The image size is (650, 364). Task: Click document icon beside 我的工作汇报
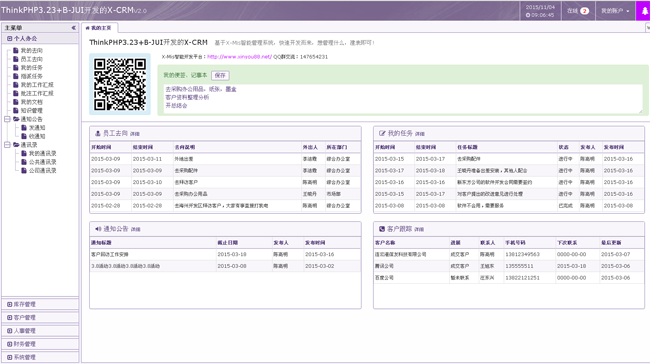tap(15, 85)
